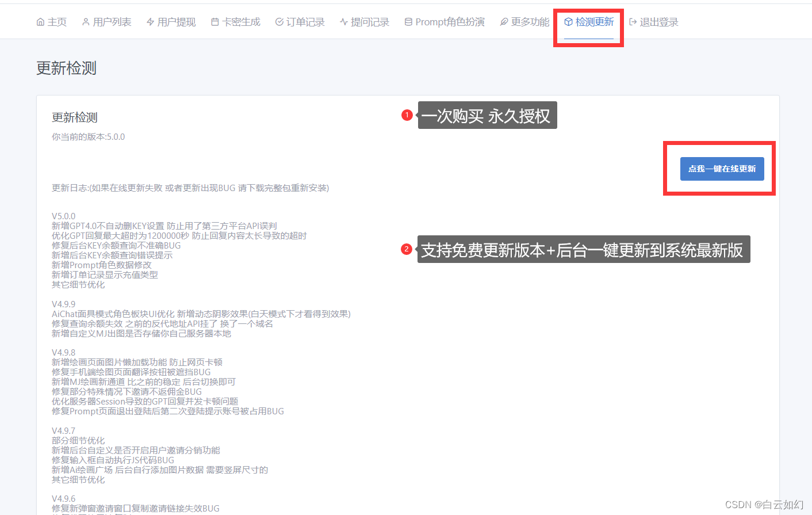812x515 pixels.
Task: Click the line 新增Prompt角色数据修改
Action: click(x=102, y=265)
